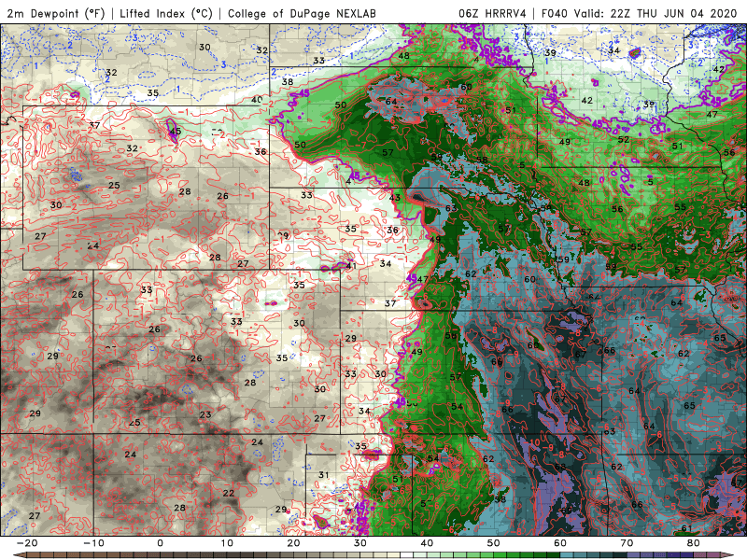Click the 0 label on the color scale
The height and width of the screenshot is (560, 747).
(x=160, y=543)
